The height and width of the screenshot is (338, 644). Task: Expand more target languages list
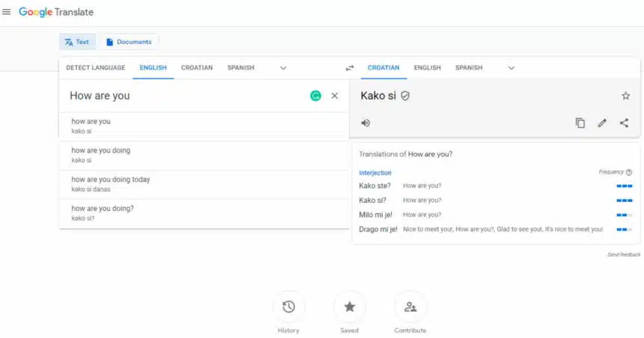(511, 68)
